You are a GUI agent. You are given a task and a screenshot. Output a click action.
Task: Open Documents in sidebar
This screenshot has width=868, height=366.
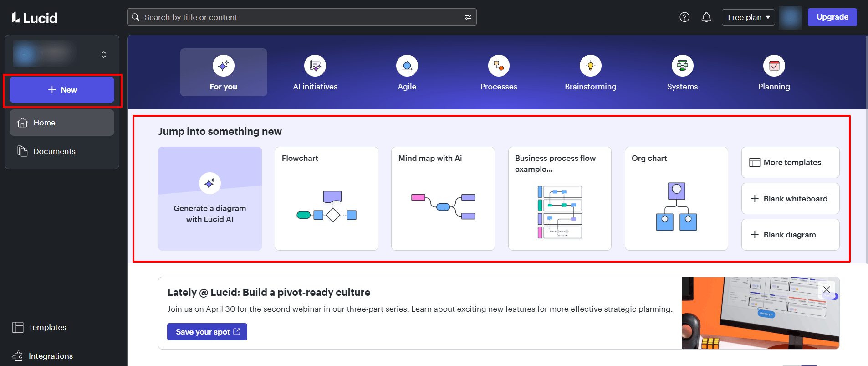62,151
